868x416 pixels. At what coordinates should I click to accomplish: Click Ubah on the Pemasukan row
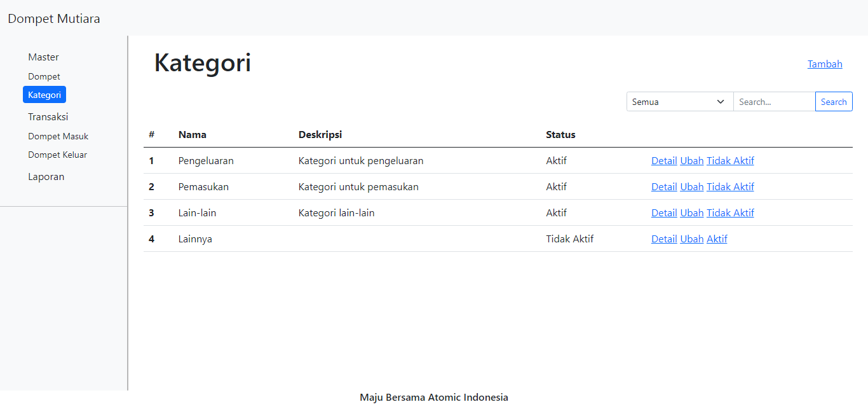tap(691, 186)
